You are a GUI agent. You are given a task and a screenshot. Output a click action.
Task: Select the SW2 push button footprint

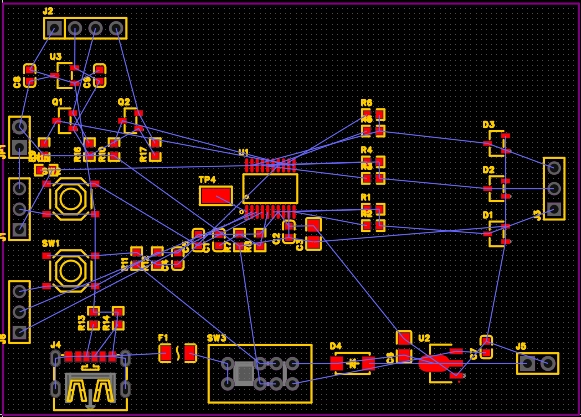[x=70, y=199]
